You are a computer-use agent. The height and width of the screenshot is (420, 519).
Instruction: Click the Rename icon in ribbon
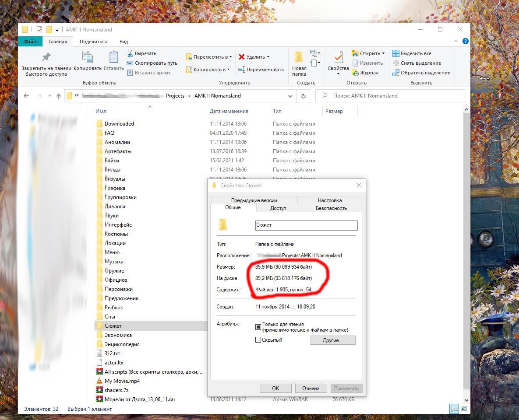(x=242, y=70)
